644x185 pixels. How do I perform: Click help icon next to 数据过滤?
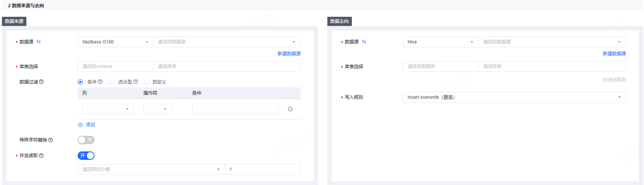[x=41, y=82]
